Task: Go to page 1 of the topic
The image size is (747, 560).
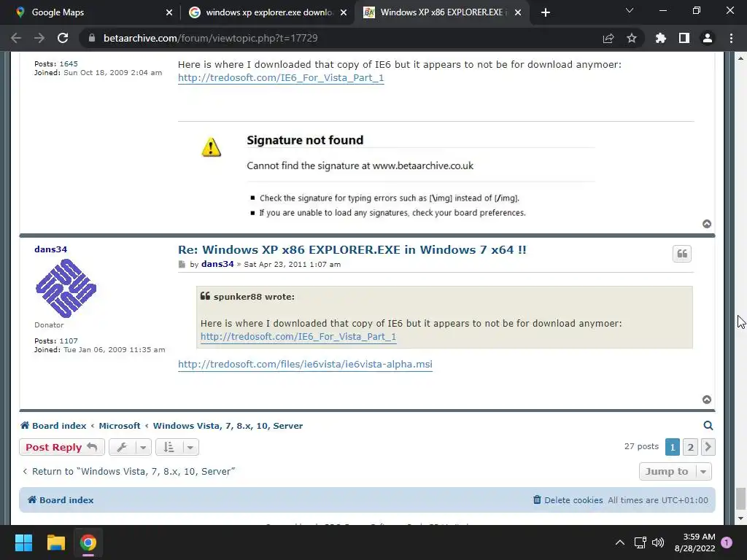Action: point(672,447)
